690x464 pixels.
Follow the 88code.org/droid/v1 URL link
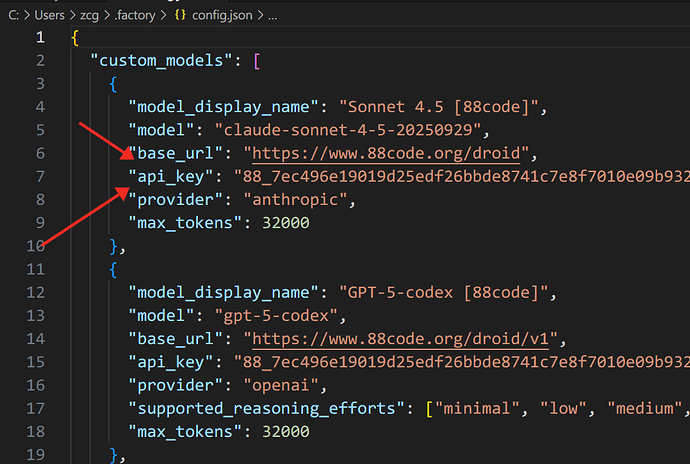coord(400,339)
